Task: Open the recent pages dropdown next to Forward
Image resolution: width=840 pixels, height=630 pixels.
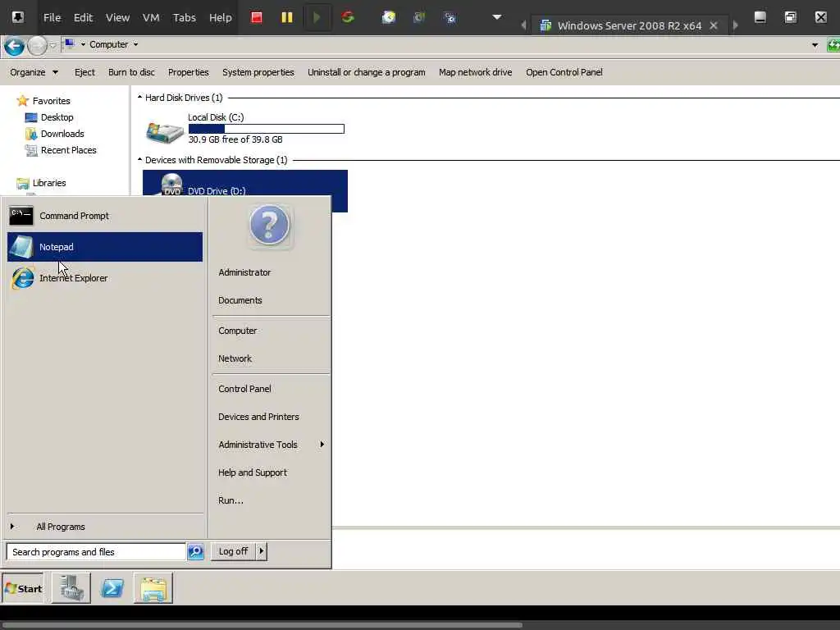Action: (x=52, y=46)
